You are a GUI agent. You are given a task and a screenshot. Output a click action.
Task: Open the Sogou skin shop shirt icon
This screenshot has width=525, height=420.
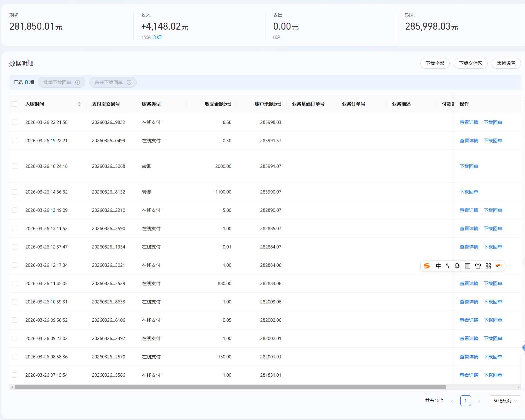tap(478, 266)
